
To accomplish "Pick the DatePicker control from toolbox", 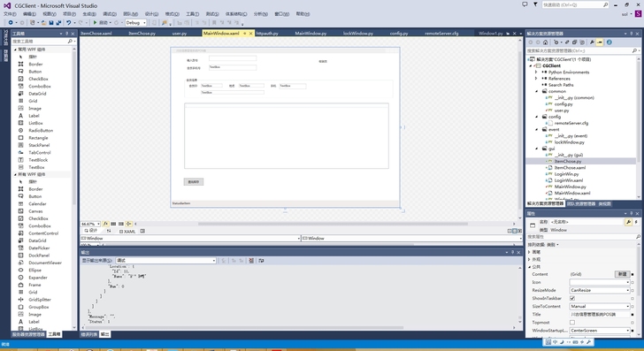I will (x=39, y=248).
